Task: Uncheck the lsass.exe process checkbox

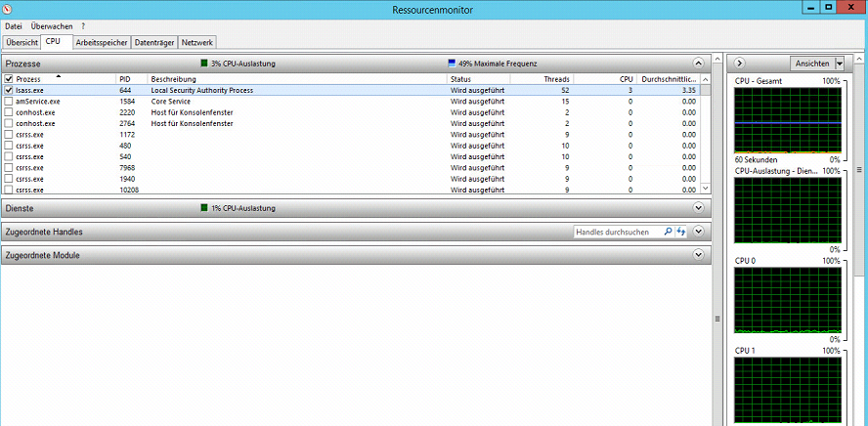Action: [x=9, y=90]
